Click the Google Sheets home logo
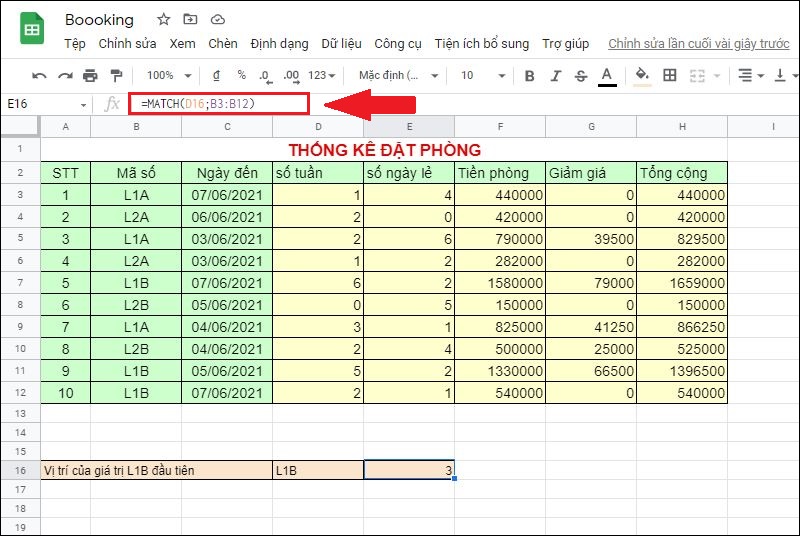800x536 pixels. (32, 30)
